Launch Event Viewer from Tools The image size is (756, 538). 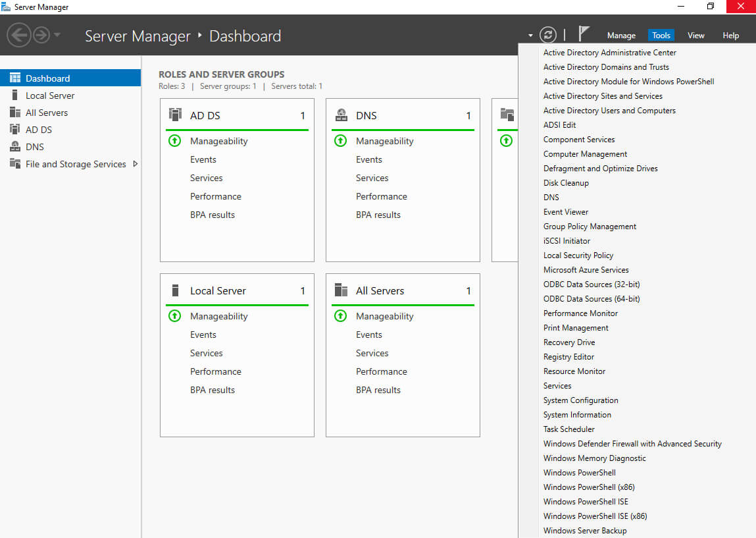[x=566, y=212]
